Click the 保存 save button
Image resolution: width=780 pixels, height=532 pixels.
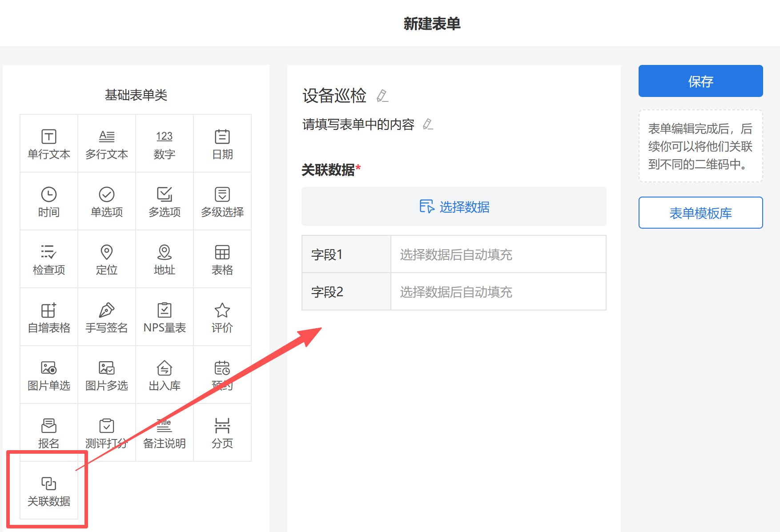point(701,81)
